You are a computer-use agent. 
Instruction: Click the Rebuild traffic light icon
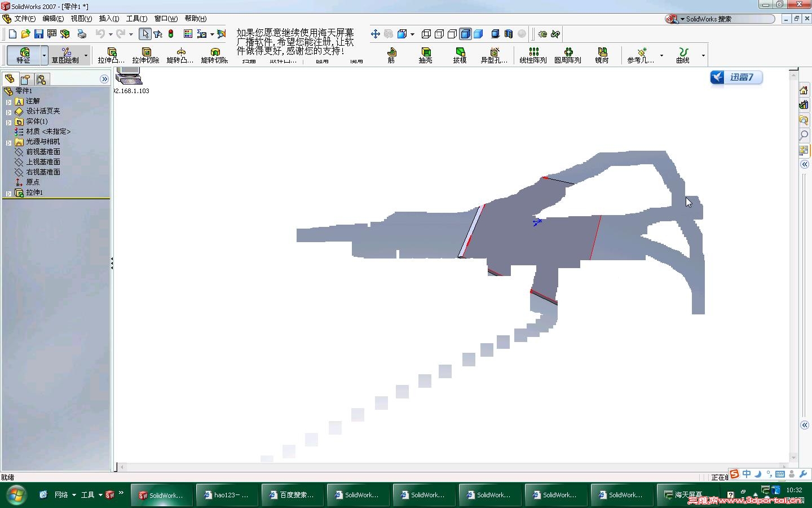click(171, 34)
